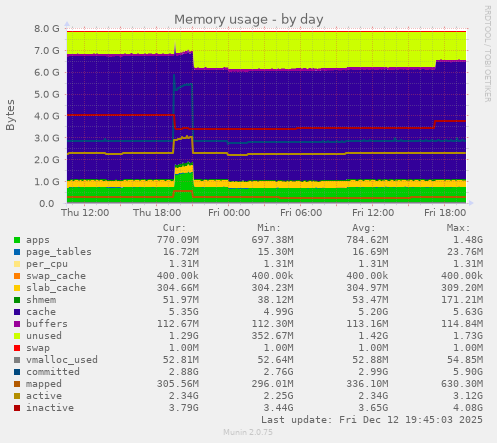
Task: Click the 'inactive' legend label
Action: coord(50,408)
